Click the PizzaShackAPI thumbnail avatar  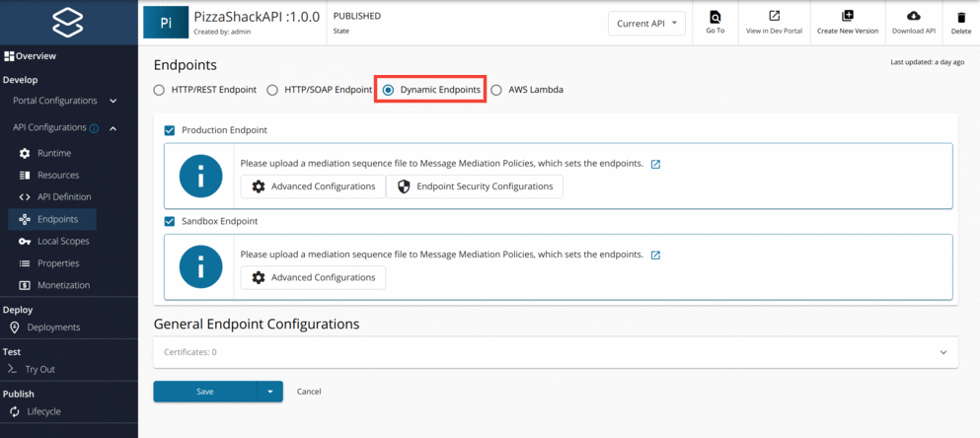click(166, 23)
